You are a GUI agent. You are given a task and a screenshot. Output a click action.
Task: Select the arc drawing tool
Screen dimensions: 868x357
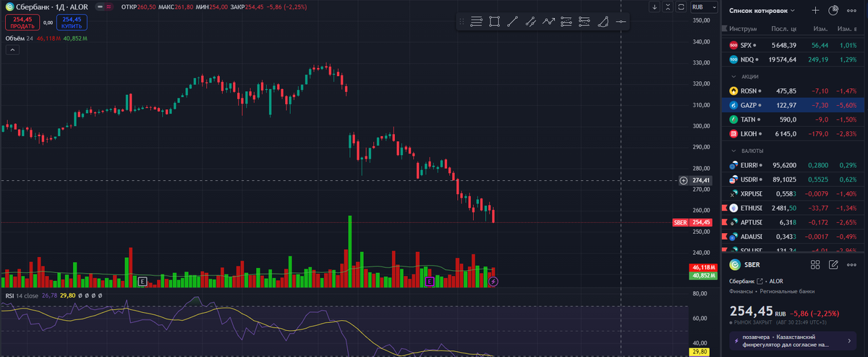(x=603, y=22)
